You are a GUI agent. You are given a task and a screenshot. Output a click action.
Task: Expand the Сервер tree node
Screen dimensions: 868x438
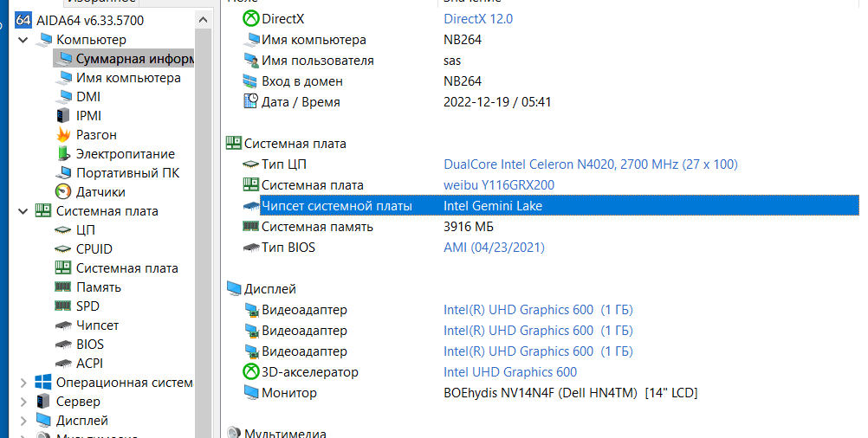[23, 402]
